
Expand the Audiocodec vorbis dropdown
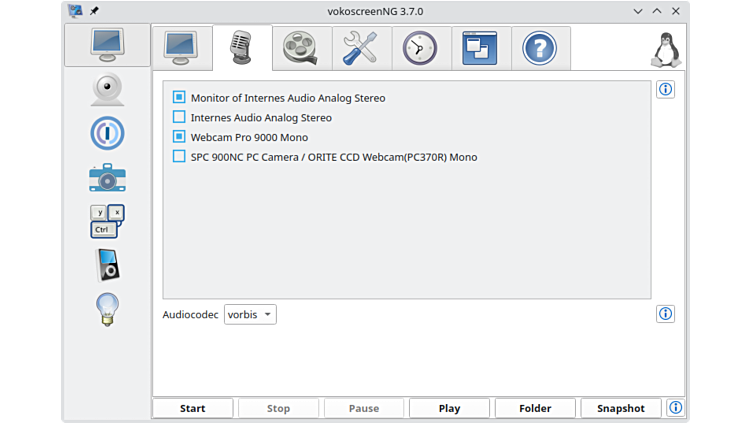click(250, 315)
